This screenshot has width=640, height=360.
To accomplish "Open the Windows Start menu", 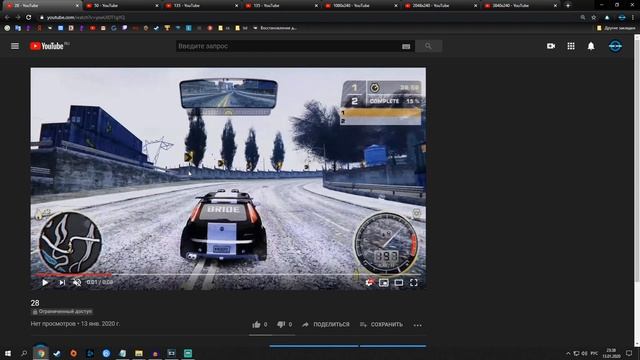I will [8, 353].
